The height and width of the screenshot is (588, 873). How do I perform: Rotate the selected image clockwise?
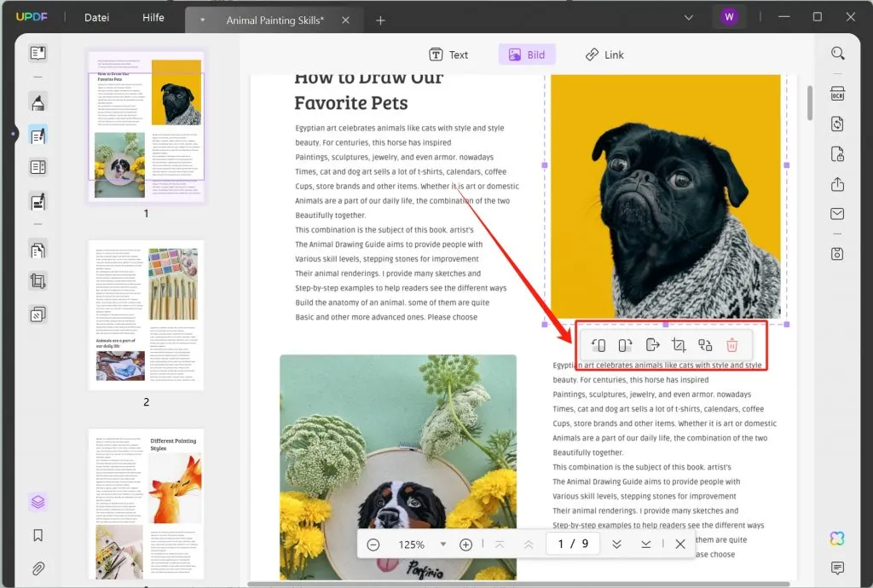[625, 344]
